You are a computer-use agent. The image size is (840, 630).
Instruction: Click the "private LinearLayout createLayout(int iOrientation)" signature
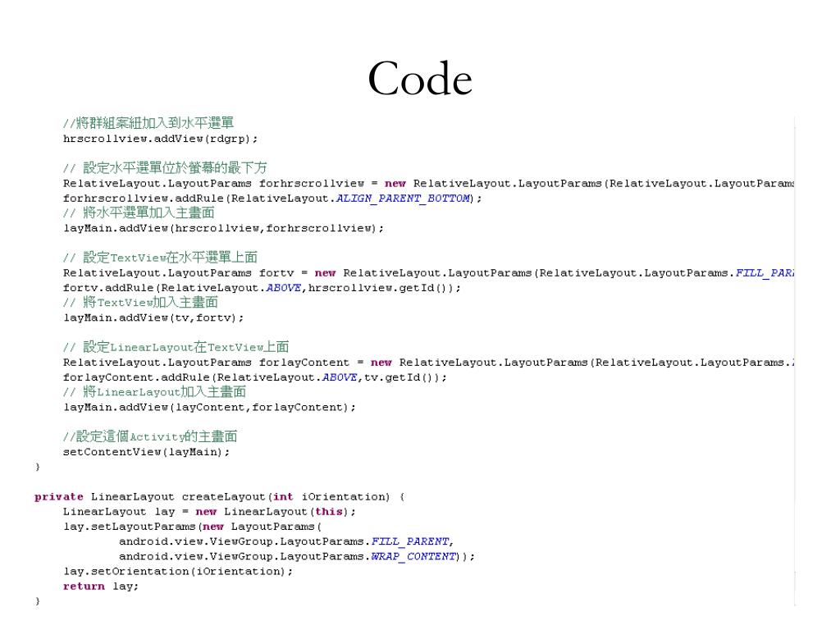coord(212,497)
